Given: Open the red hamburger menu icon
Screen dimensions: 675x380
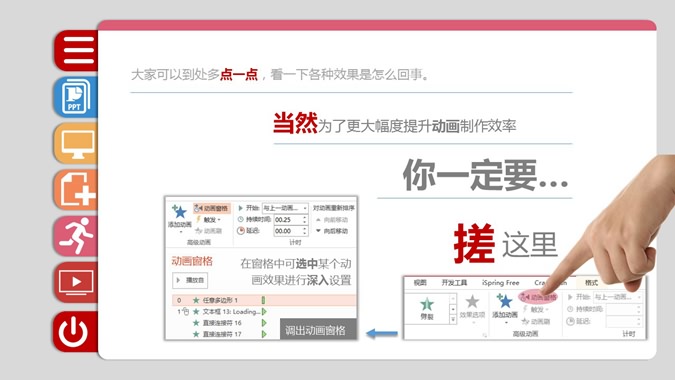Looking at the screenshot, I should tap(77, 50).
